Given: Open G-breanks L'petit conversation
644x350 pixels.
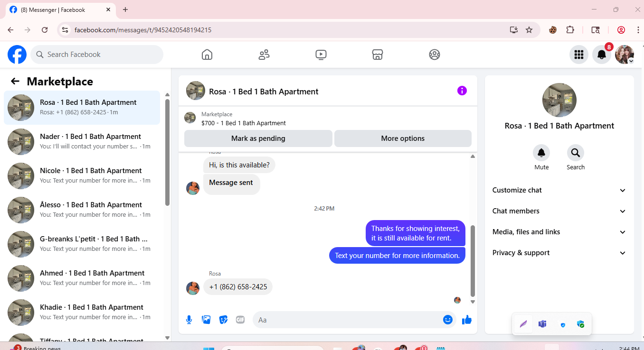Looking at the screenshot, I should (x=82, y=244).
